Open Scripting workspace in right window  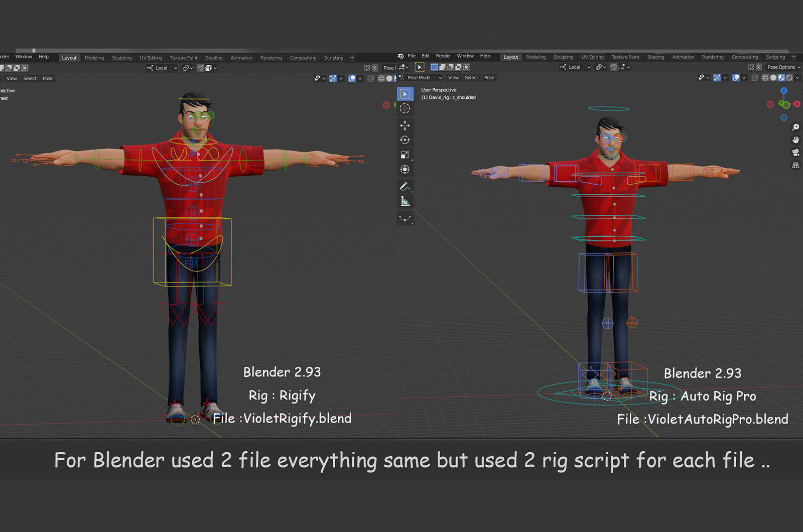[775, 57]
